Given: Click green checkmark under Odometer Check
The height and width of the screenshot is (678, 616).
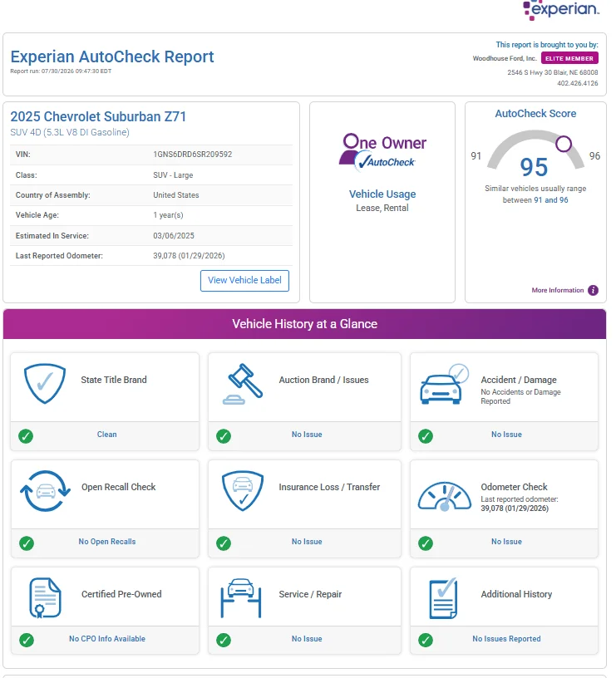Looking at the screenshot, I should pyautogui.click(x=426, y=543).
